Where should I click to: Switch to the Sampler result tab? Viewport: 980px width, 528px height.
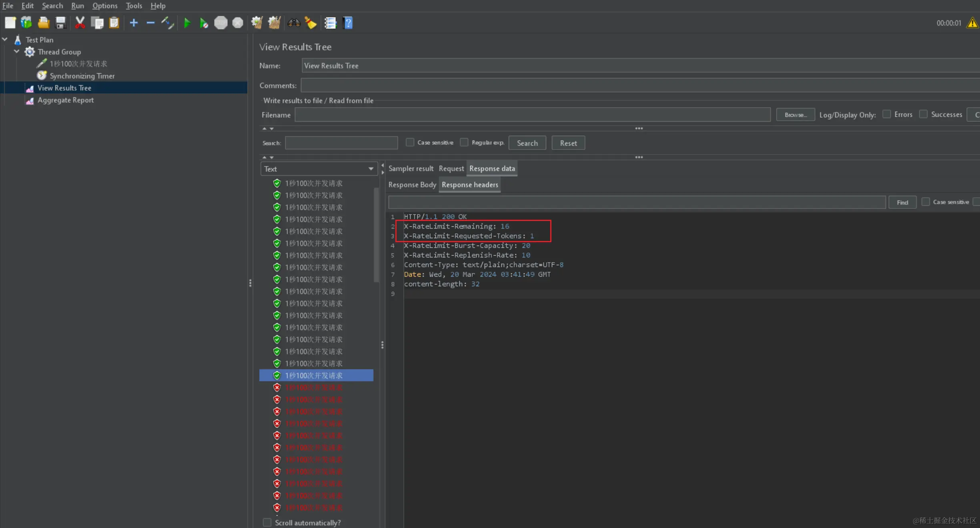(x=411, y=169)
